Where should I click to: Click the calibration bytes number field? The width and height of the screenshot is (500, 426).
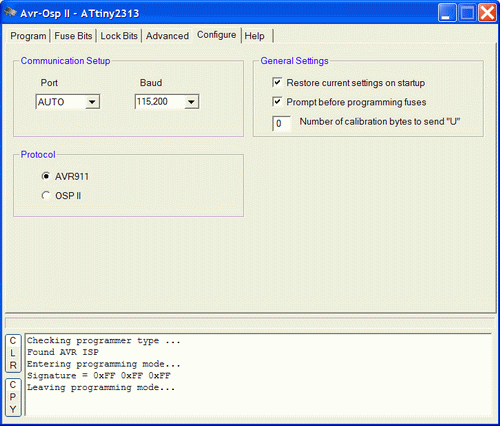click(281, 123)
